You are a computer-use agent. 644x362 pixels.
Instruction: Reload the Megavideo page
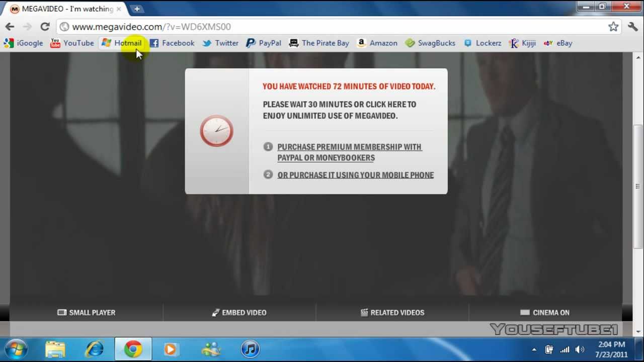click(45, 27)
